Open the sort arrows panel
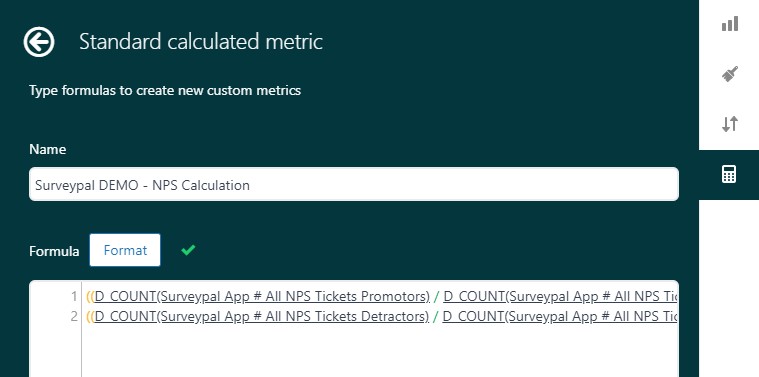The image size is (759, 377). [x=729, y=124]
